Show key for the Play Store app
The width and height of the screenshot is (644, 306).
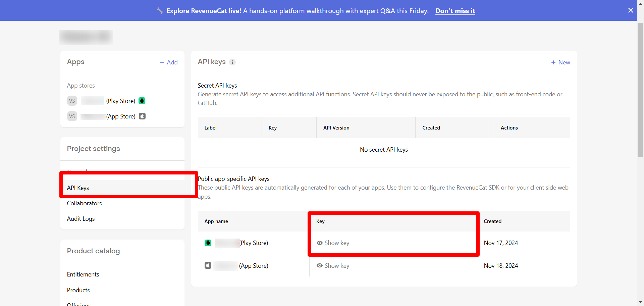[x=333, y=243]
